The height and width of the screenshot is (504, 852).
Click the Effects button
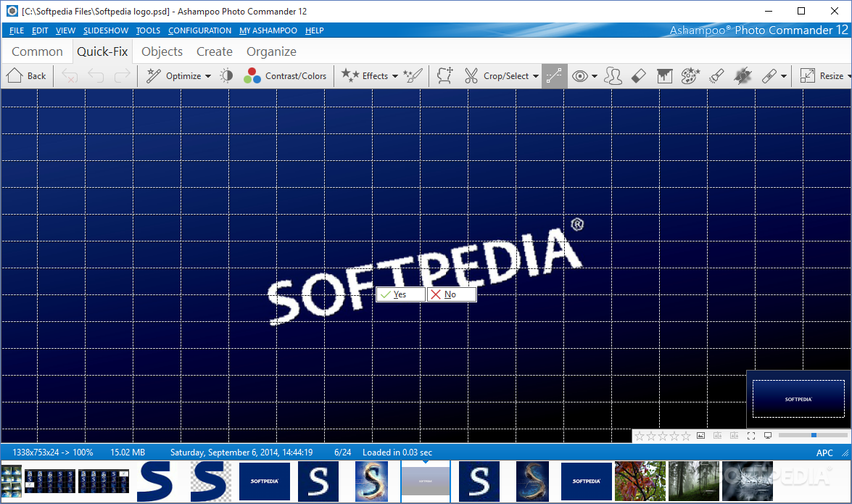365,76
